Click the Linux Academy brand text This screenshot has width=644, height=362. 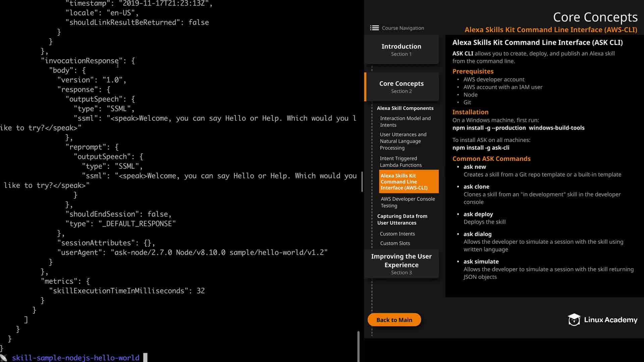(610, 320)
